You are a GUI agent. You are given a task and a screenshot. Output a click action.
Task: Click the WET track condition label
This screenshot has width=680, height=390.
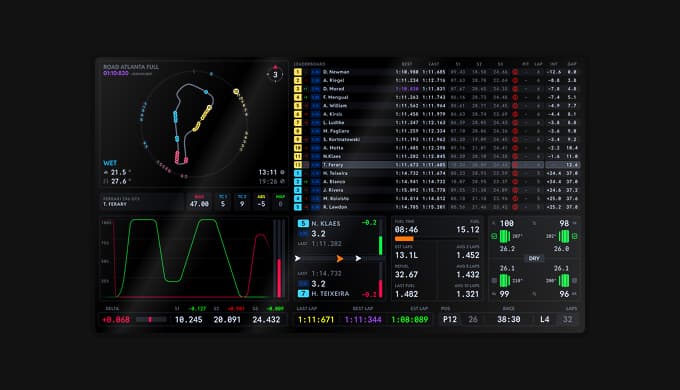tap(110, 163)
